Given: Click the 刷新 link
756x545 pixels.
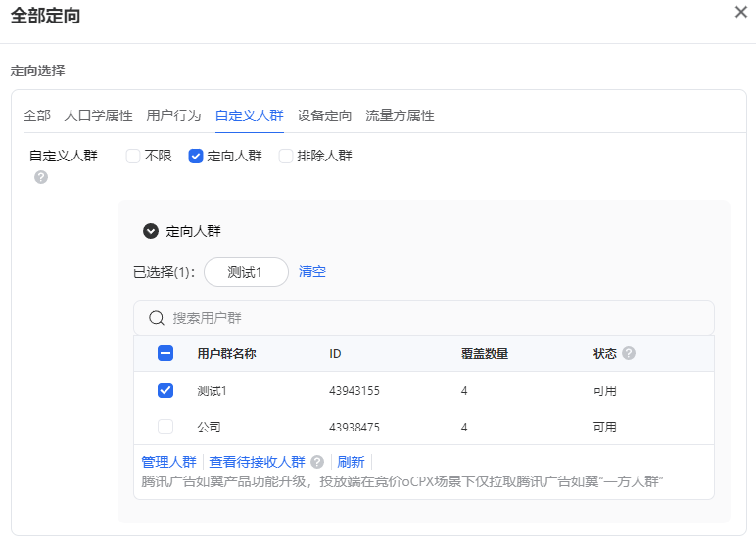Looking at the screenshot, I should (x=351, y=462).
